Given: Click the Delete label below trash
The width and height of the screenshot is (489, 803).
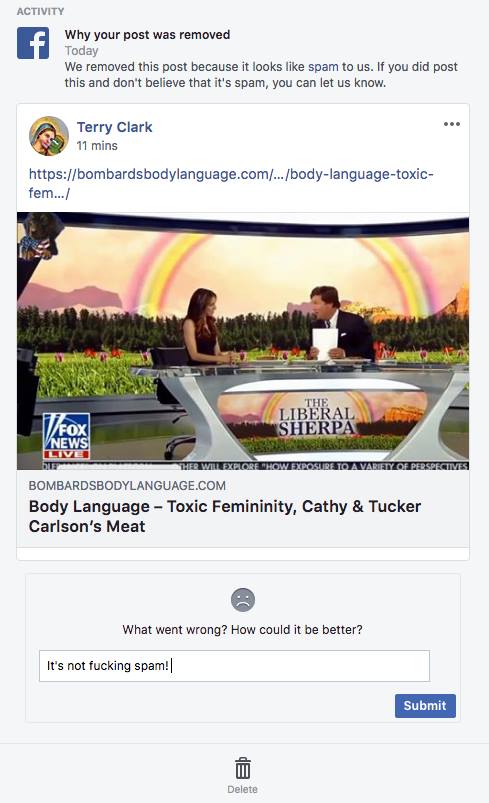Looking at the screenshot, I should 243,789.
